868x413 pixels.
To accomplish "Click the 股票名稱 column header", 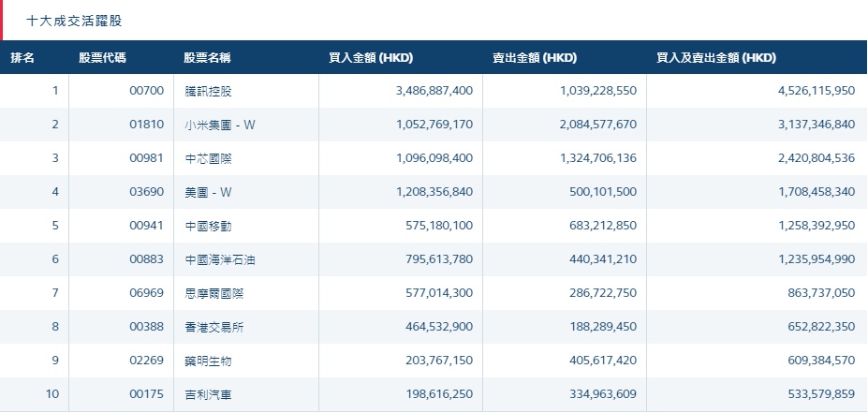I will pos(207,58).
